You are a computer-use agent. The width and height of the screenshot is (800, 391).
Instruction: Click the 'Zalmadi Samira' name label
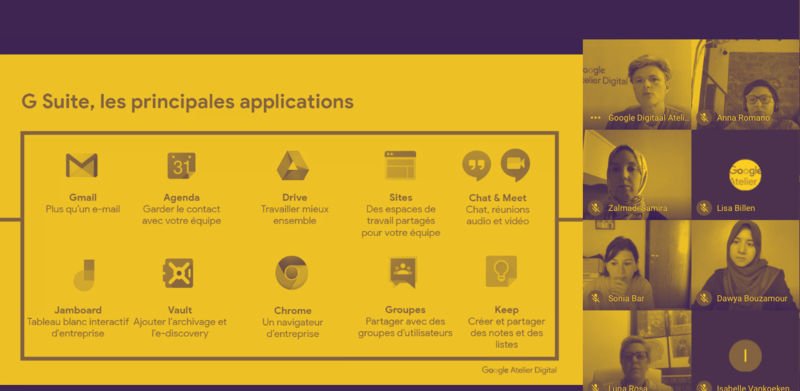637,208
